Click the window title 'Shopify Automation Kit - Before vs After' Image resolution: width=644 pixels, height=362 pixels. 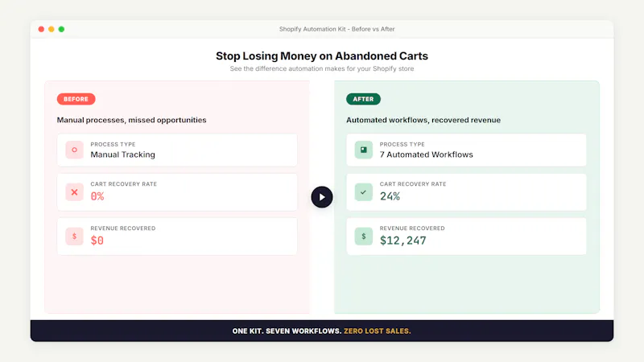[x=336, y=29]
